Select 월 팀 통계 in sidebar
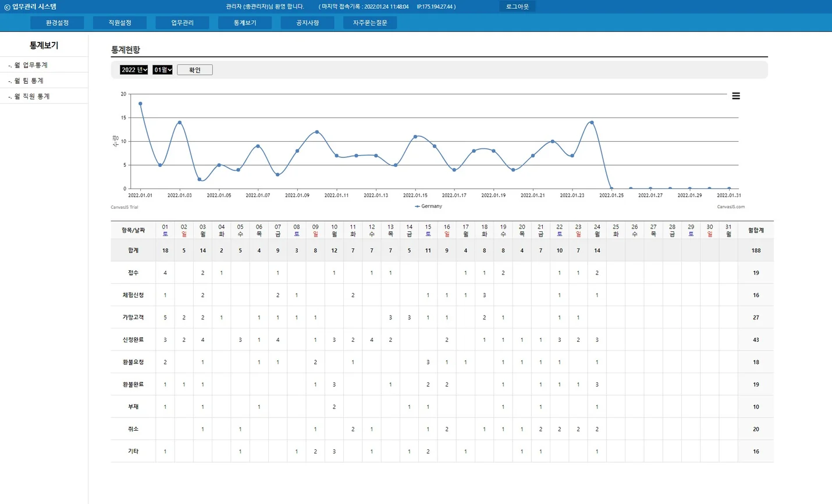Screen dimensions: 832x504 [29, 81]
